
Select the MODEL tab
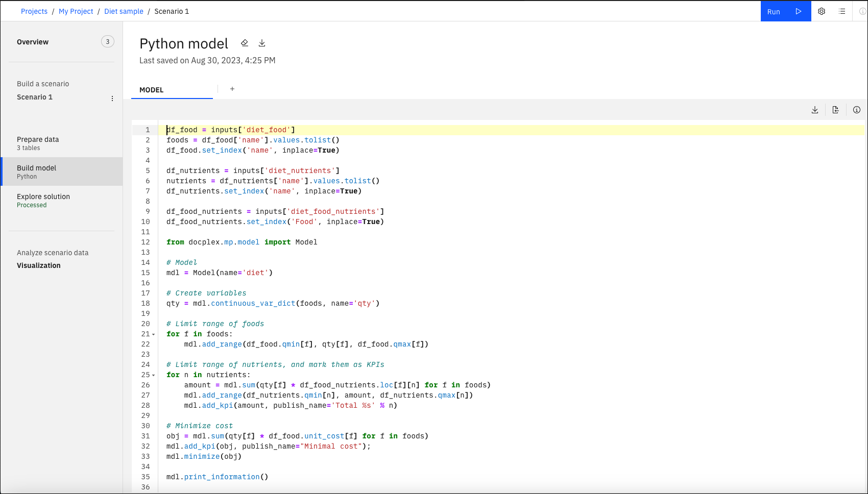click(172, 90)
